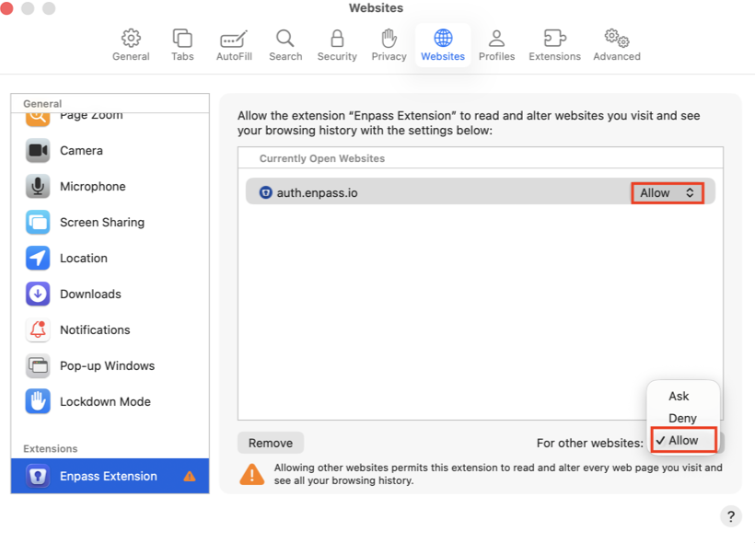
Task: Open the AutoFill settings icon
Action: (x=234, y=39)
